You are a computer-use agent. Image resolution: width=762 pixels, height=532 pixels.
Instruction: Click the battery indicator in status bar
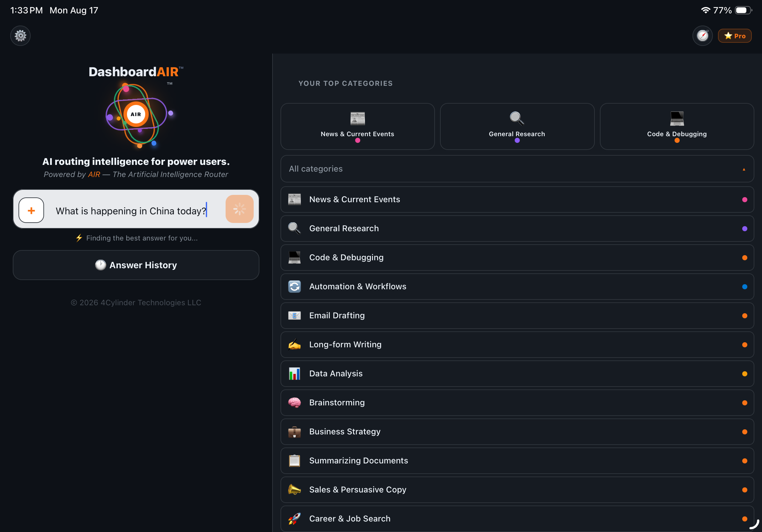point(743,10)
